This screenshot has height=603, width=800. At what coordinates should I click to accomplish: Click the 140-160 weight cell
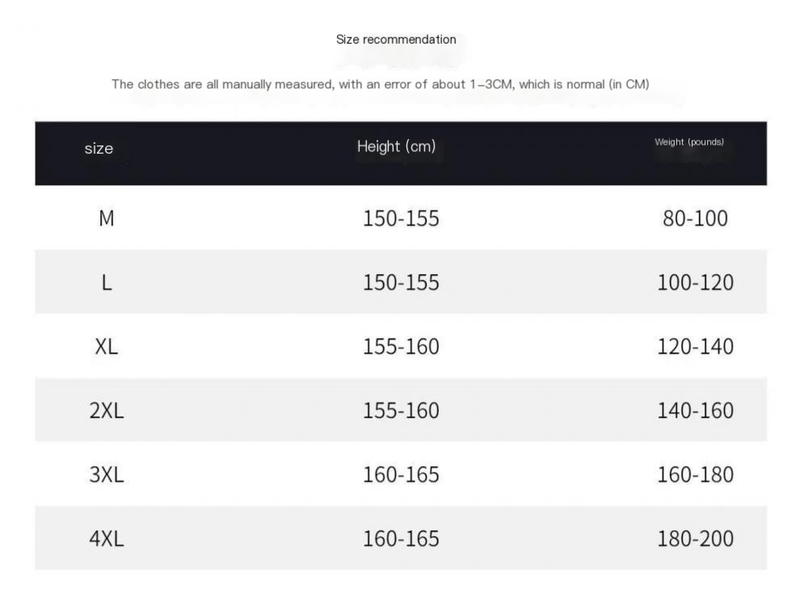[695, 411]
